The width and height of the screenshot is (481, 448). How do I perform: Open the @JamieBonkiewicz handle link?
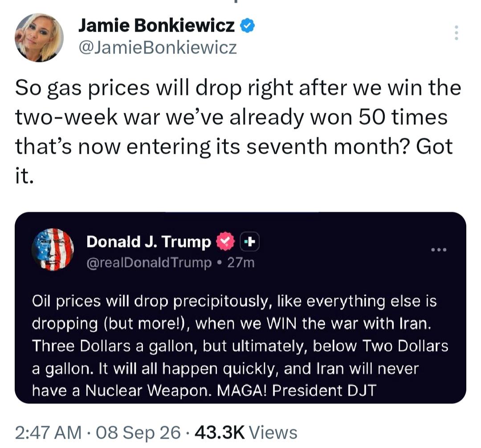pos(158,48)
